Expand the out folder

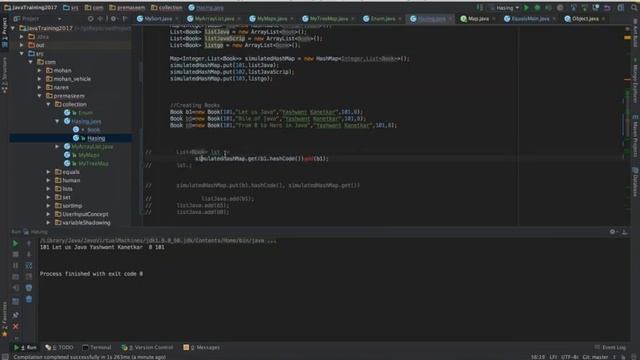coord(22,45)
